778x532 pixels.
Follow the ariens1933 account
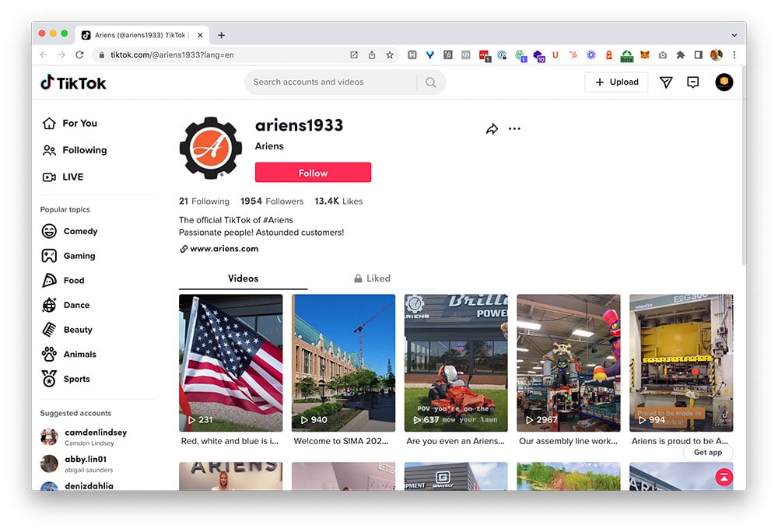click(x=313, y=173)
